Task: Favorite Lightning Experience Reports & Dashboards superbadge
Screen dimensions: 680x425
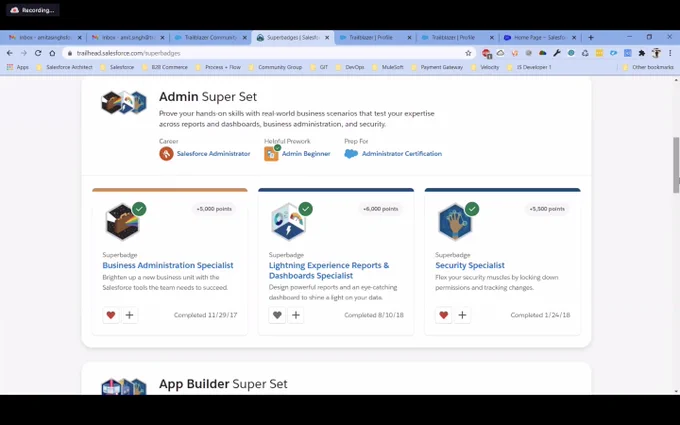Action: (277, 315)
